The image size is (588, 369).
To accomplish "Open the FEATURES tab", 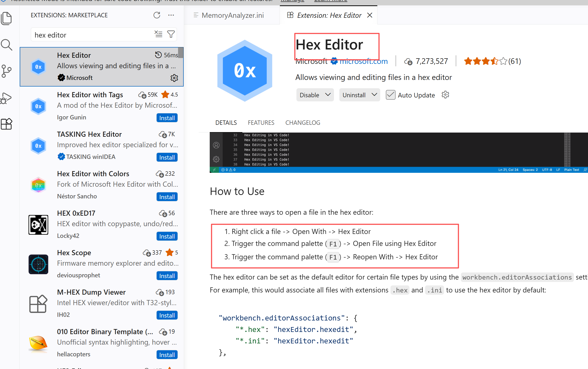I will [x=261, y=123].
